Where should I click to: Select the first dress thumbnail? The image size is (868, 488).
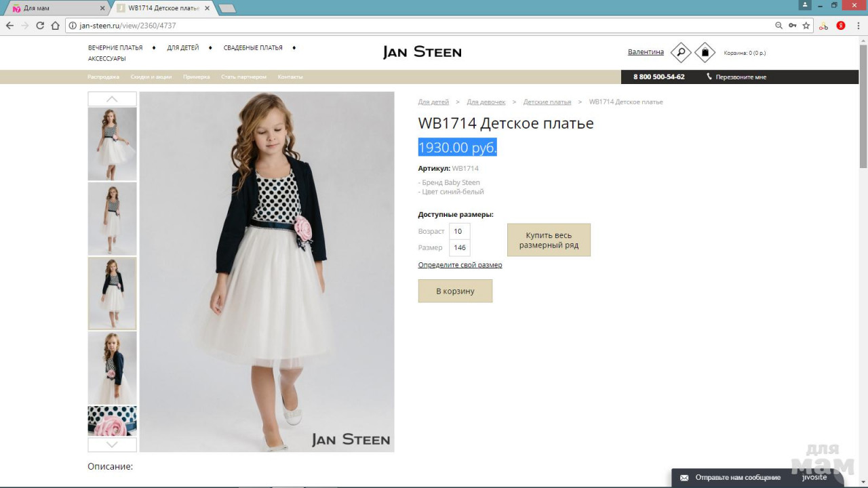(112, 144)
